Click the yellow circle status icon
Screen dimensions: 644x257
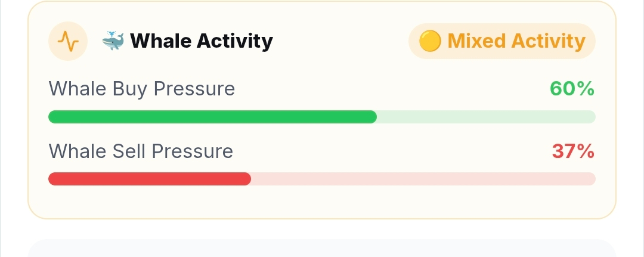429,41
